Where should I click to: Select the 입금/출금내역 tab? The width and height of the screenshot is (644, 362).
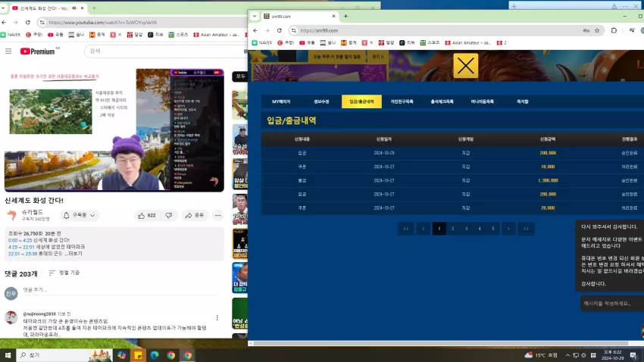point(361,101)
